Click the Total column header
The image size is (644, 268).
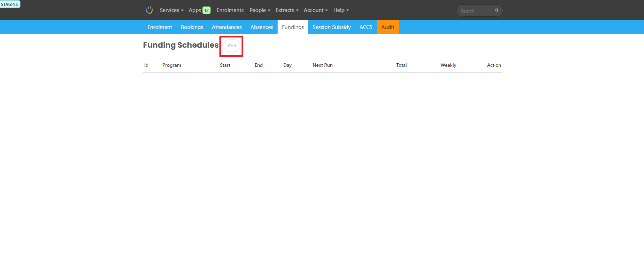tap(401, 65)
